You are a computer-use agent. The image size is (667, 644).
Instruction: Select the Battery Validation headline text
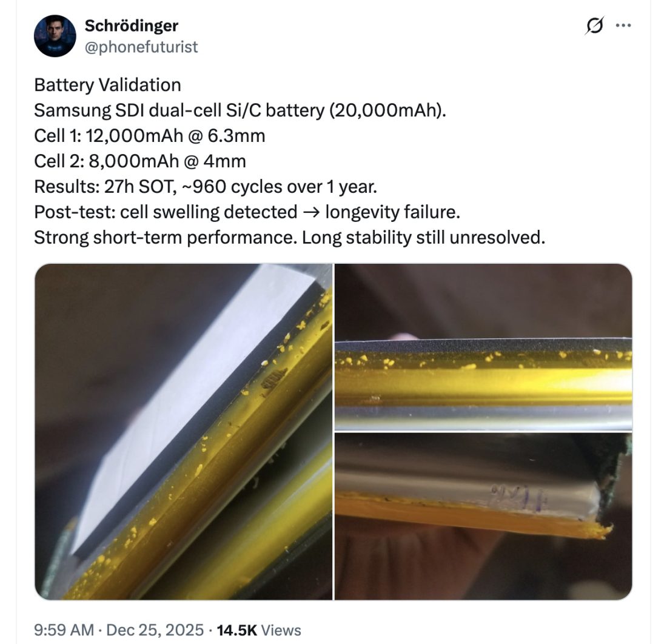coord(107,85)
